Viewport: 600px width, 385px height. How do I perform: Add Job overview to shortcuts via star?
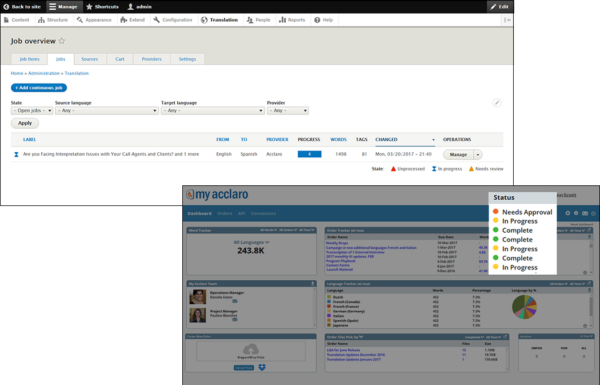coord(62,41)
